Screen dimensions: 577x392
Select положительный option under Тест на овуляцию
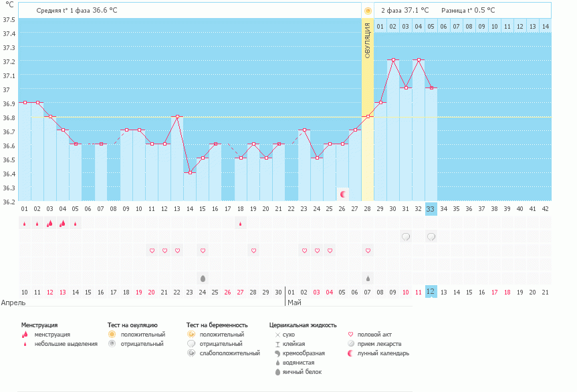point(111,333)
